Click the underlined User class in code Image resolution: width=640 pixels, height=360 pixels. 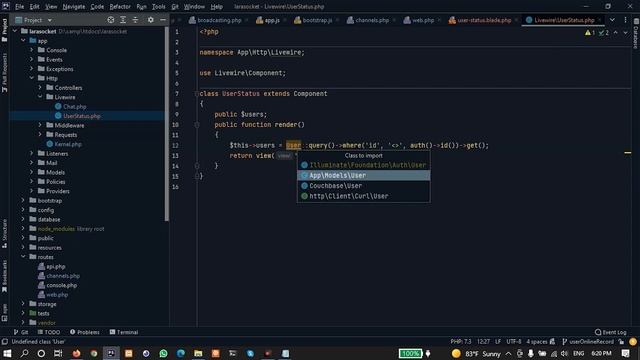click(293, 145)
